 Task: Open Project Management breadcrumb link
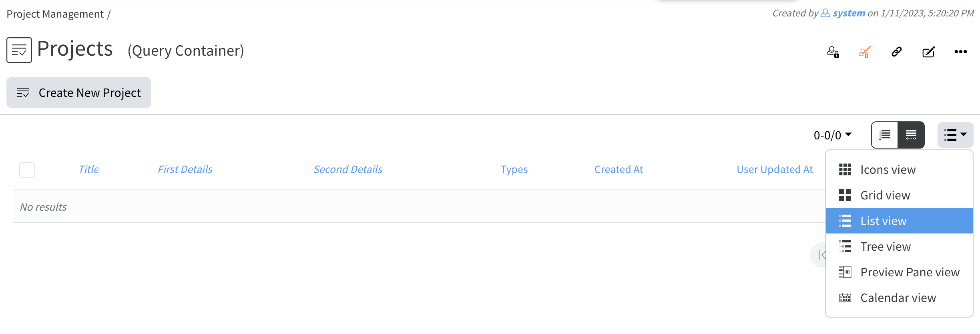click(55, 14)
